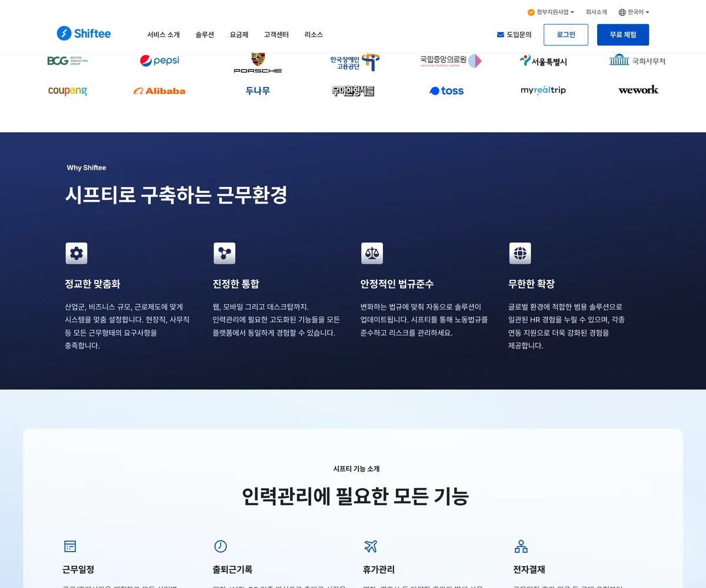Click the 전자결재 feature heading
The height and width of the screenshot is (588, 706).
point(529,569)
